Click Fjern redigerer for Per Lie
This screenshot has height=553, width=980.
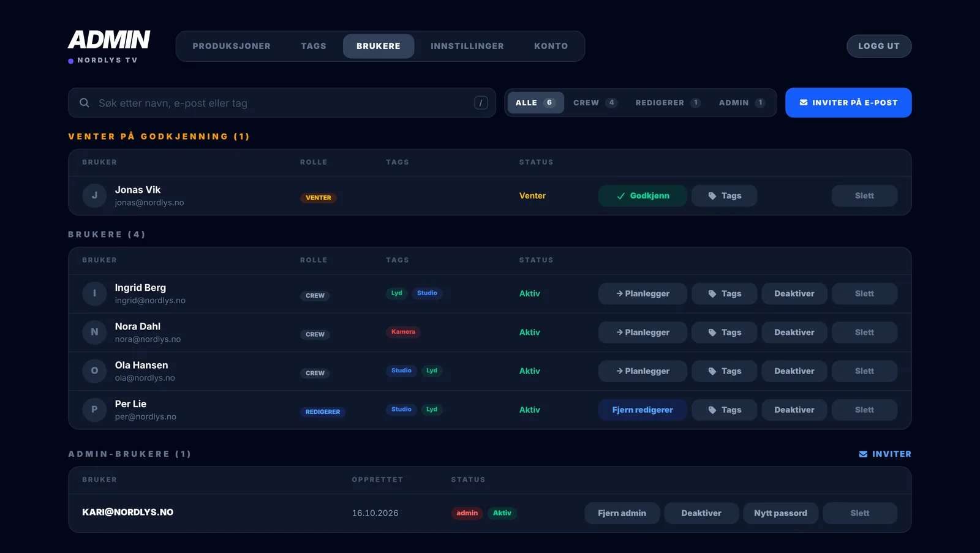643,410
